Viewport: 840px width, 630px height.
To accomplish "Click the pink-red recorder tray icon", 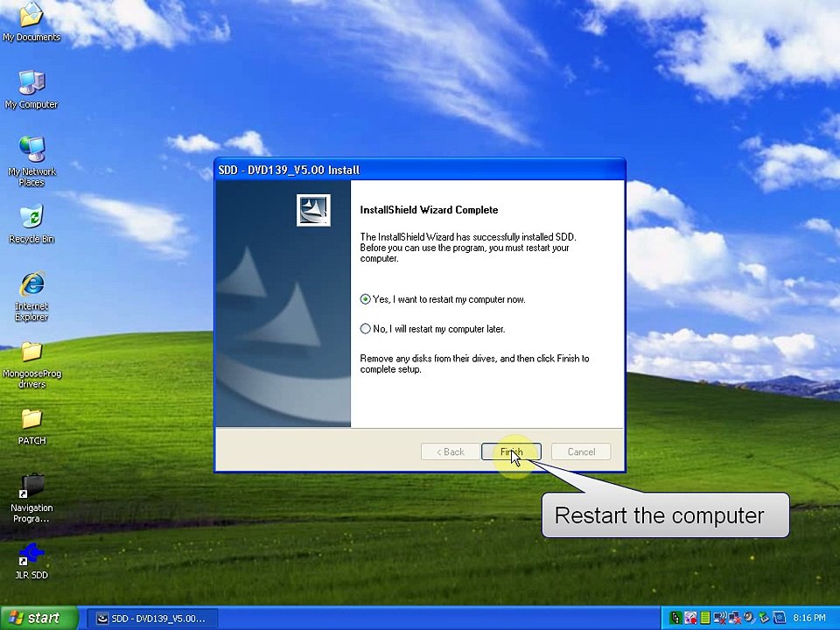I will 690,618.
